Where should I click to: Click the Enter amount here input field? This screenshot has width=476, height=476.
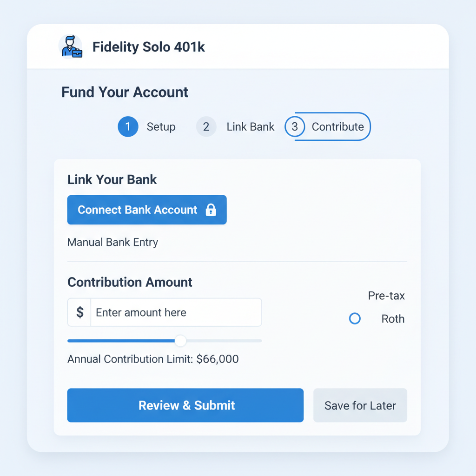pos(176,312)
